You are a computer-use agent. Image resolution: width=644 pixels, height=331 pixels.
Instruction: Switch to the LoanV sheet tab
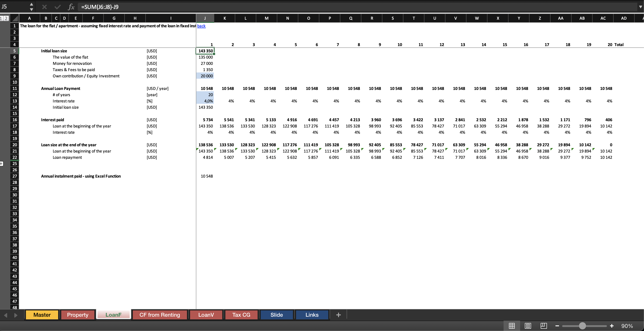click(x=206, y=315)
